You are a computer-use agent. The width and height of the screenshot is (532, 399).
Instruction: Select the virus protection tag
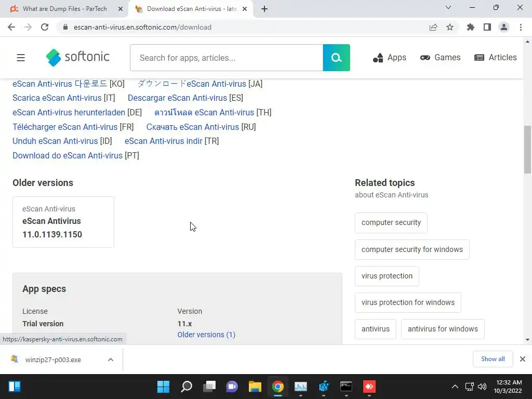tap(387, 276)
